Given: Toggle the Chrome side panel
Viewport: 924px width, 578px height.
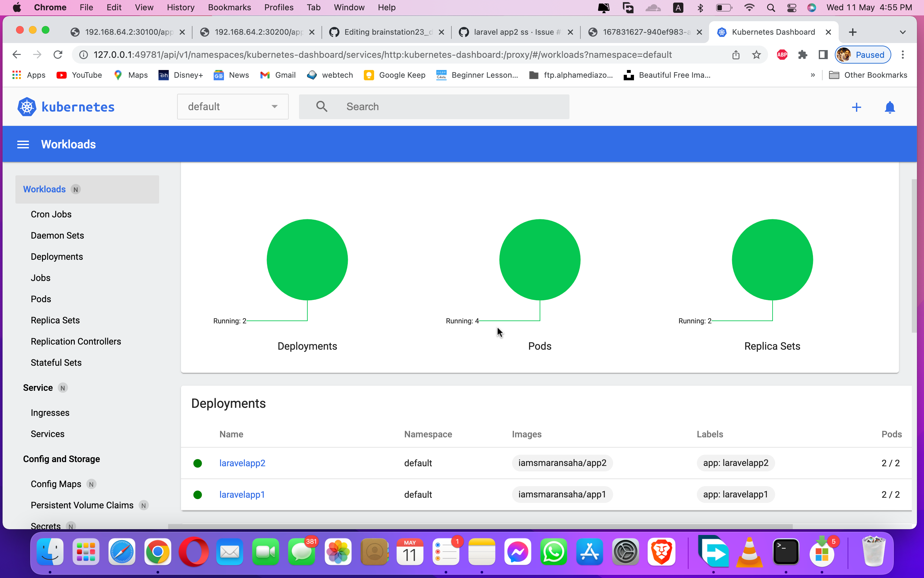Looking at the screenshot, I should (823, 55).
